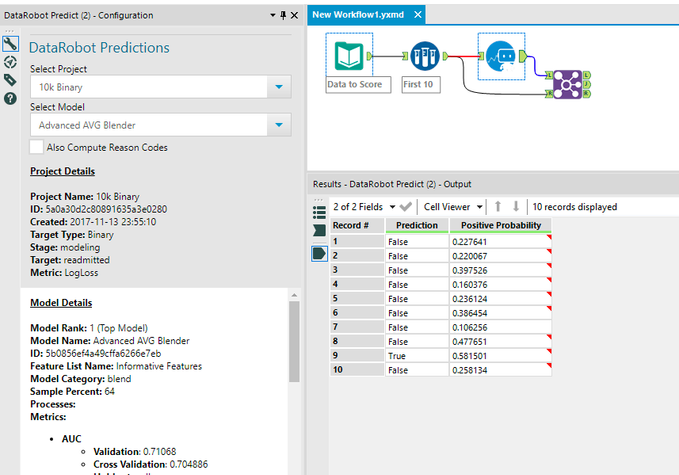The image size is (679, 475).
Task: Select cell with value 0.258134
Action: coord(501,370)
